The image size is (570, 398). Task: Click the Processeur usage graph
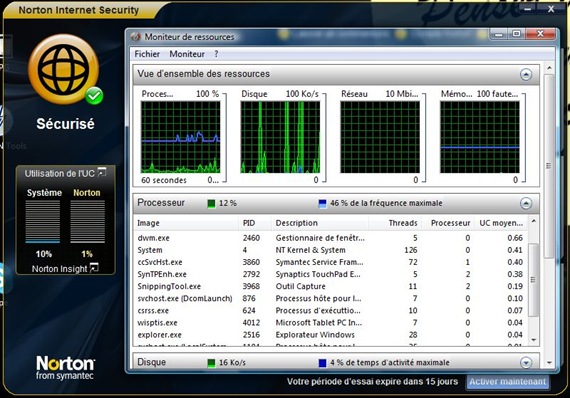click(181, 137)
